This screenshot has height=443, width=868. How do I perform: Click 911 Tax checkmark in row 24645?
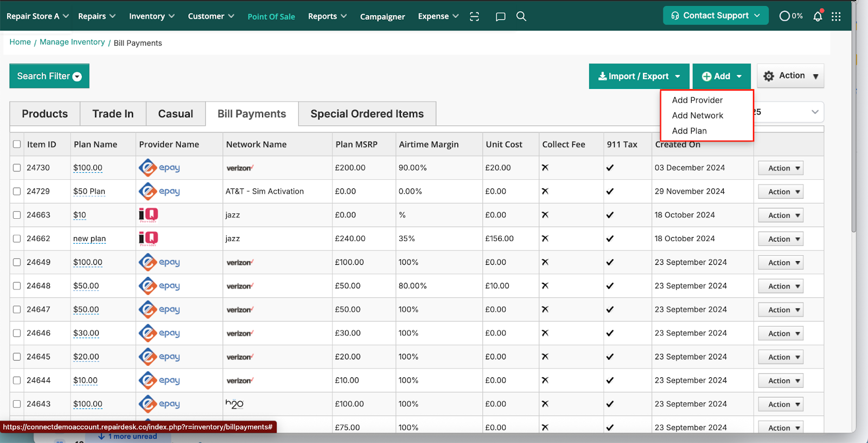coord(610,357)
